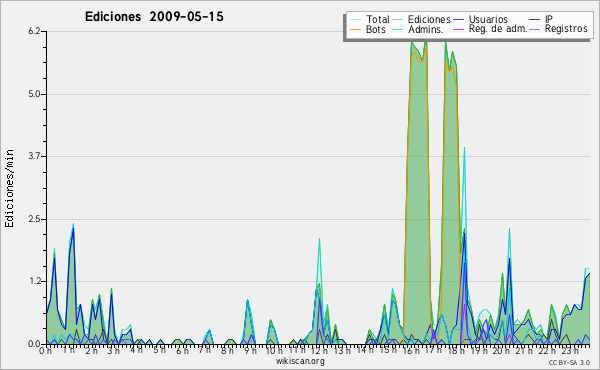600x370 pixels.
Task: Click the 16 h x-axis tick label
Action: (x=410, y=350)
